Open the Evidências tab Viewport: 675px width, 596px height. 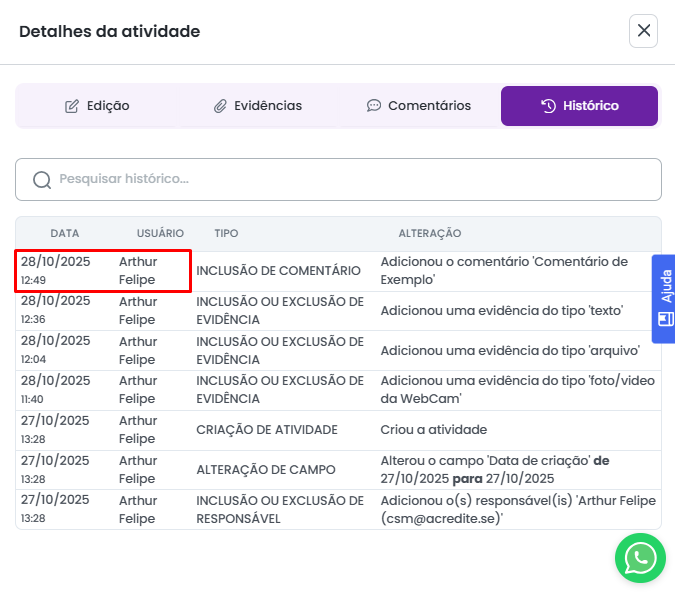258,106
